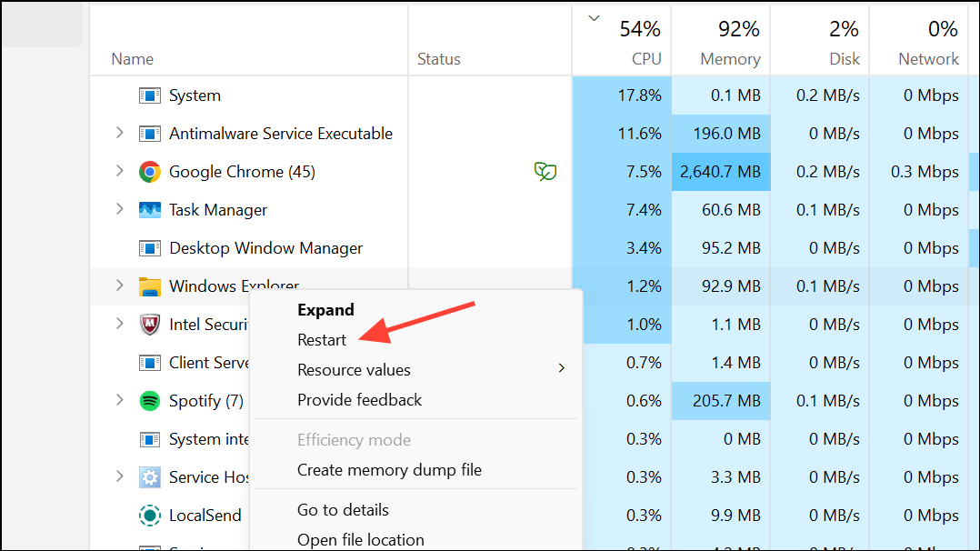Click the Service Host gear icon

tap(149, 476)
